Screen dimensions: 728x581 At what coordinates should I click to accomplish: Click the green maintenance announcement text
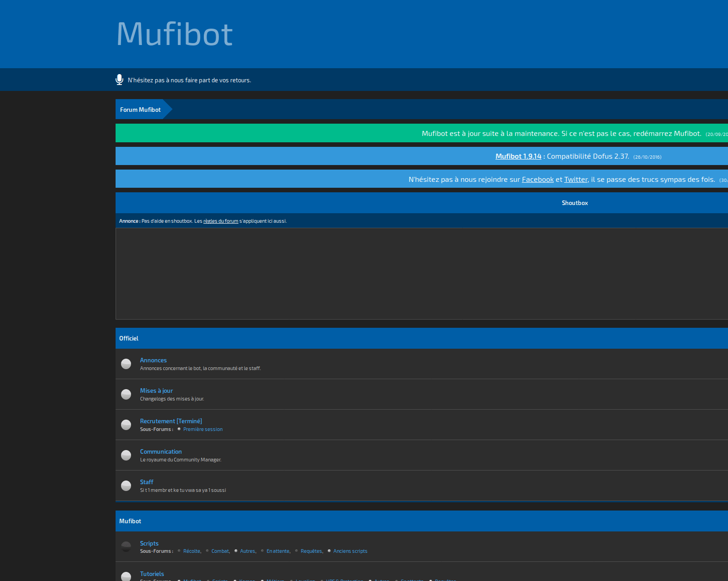point(561,134)
